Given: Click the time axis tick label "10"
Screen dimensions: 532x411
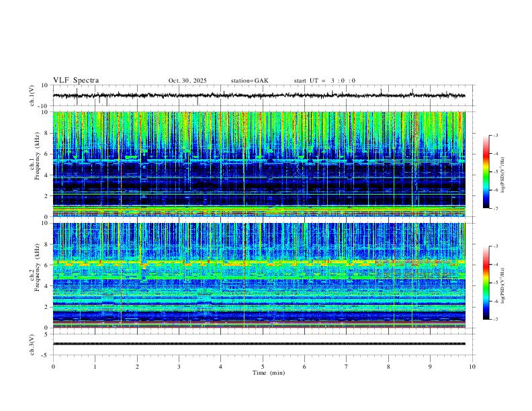Looking at the screenshot, I should pos(472,367).
